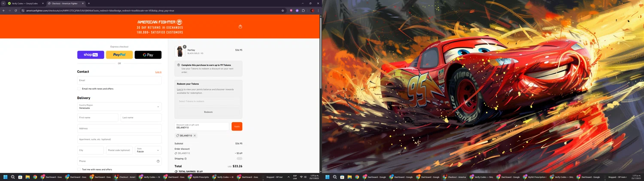Image resolution: width=644 pixels, height=181 pixels.
Task: Reload the checkout page
Action: click(x=15, y=10)
